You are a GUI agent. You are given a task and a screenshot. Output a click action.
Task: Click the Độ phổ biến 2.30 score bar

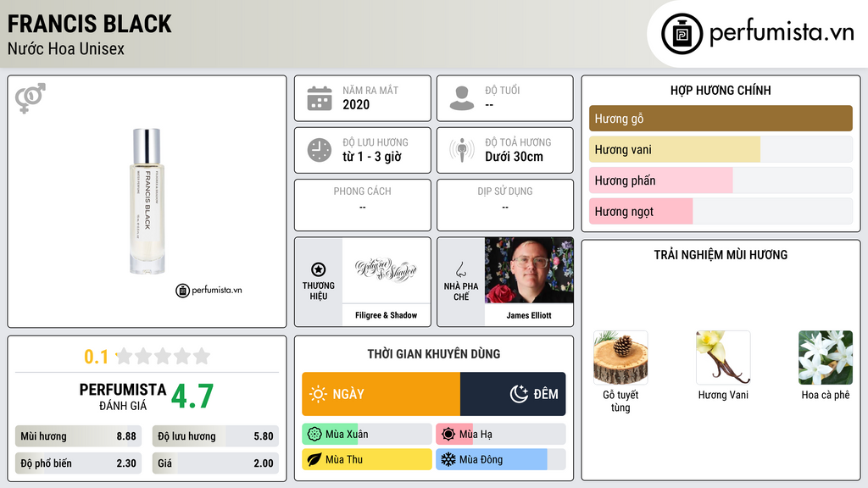(78, 463)
